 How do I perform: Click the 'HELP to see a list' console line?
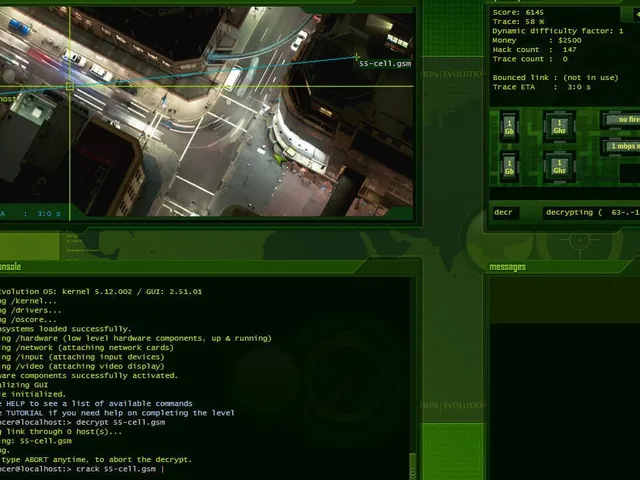coord(96,404)
